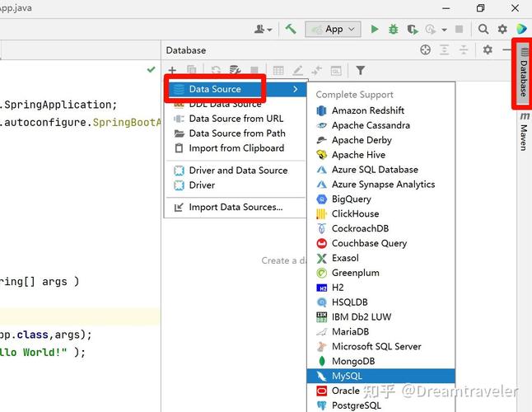Open IDE settings gear in top toolbar
This screenshot has height=412, width=532.
point(502,29)
